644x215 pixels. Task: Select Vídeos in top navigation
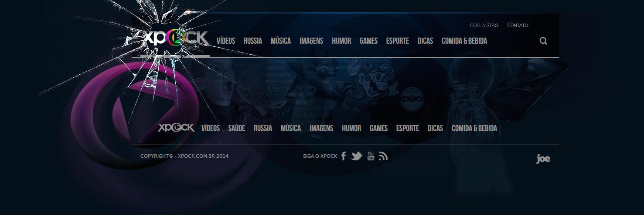(226, 41)
